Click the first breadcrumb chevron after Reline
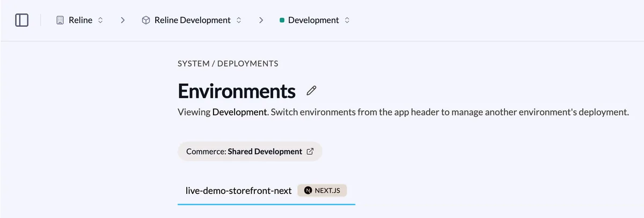The height and width of the screenshot is (218, 644). tap(123, 20)
